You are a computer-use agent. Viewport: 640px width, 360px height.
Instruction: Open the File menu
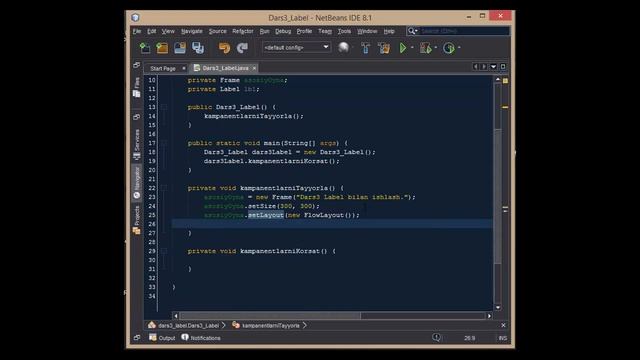click(137, 31)
